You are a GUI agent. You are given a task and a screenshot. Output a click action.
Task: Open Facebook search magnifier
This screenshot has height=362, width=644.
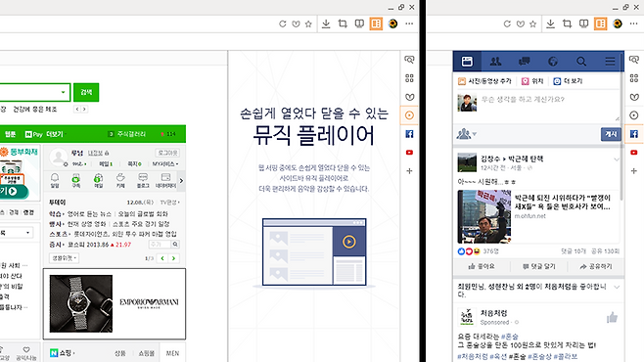[581, 62]
